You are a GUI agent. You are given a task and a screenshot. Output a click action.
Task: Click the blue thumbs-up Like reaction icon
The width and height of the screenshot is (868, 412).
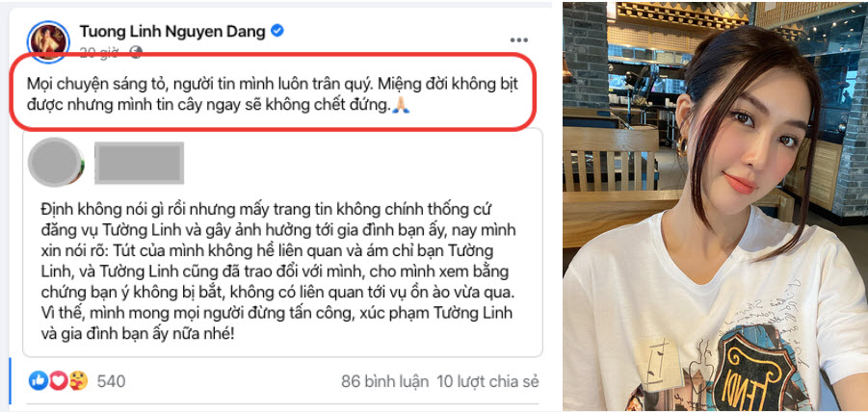pyautogui.click(x=39, y=380)
